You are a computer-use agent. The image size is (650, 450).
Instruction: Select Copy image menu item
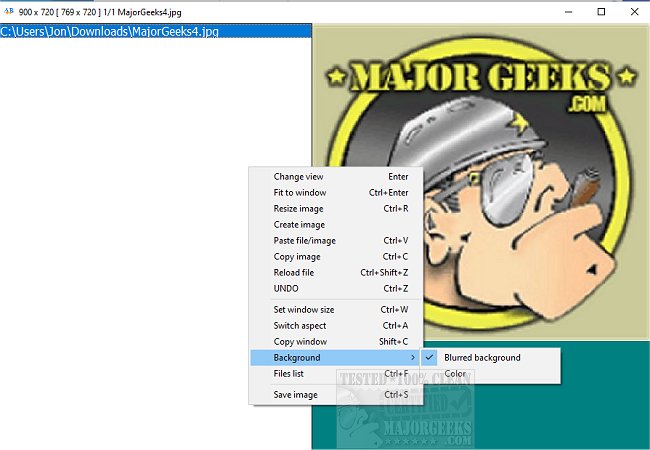point(336,256)
